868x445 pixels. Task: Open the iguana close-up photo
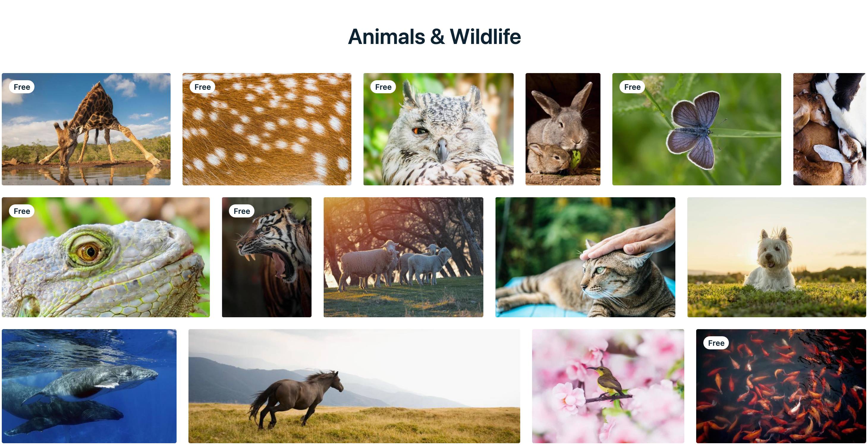coord(106,257)
